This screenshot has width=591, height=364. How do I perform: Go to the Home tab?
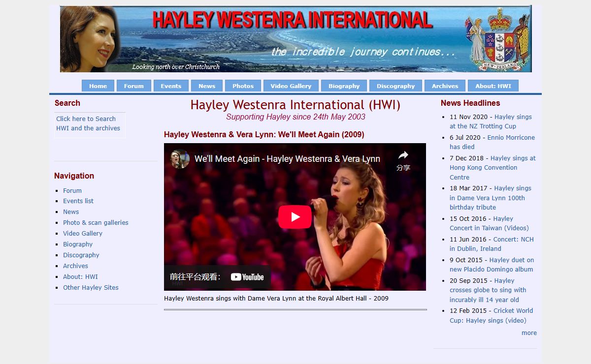98,86
